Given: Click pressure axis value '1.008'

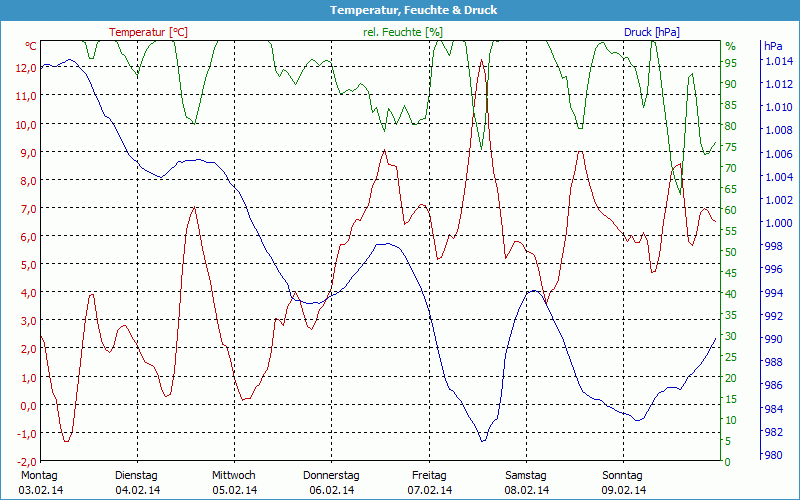Looking at the screenshot, I should pos(779,130).
